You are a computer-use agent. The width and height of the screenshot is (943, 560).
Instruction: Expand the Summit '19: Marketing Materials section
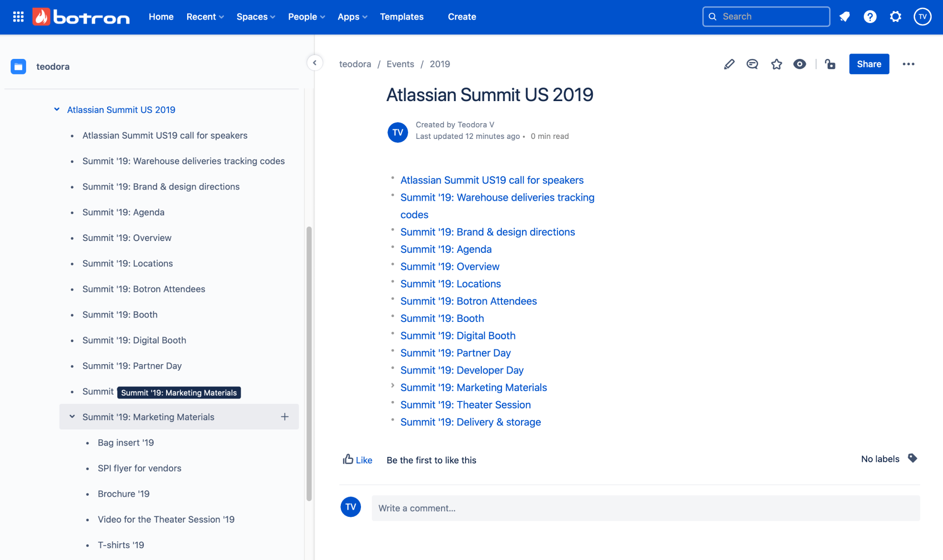coord(71,417)
